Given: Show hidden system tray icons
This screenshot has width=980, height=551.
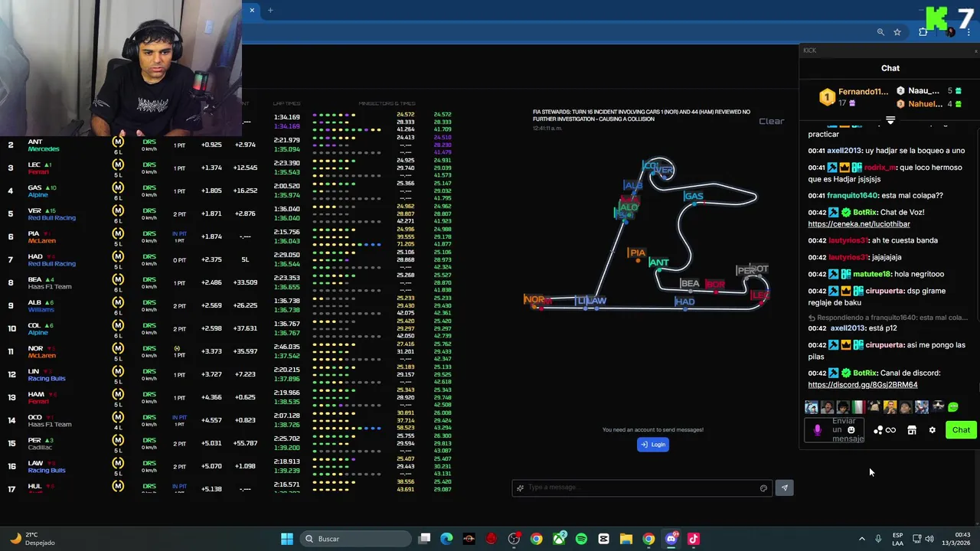Looking at the screenshot, I should click(861, 539).
